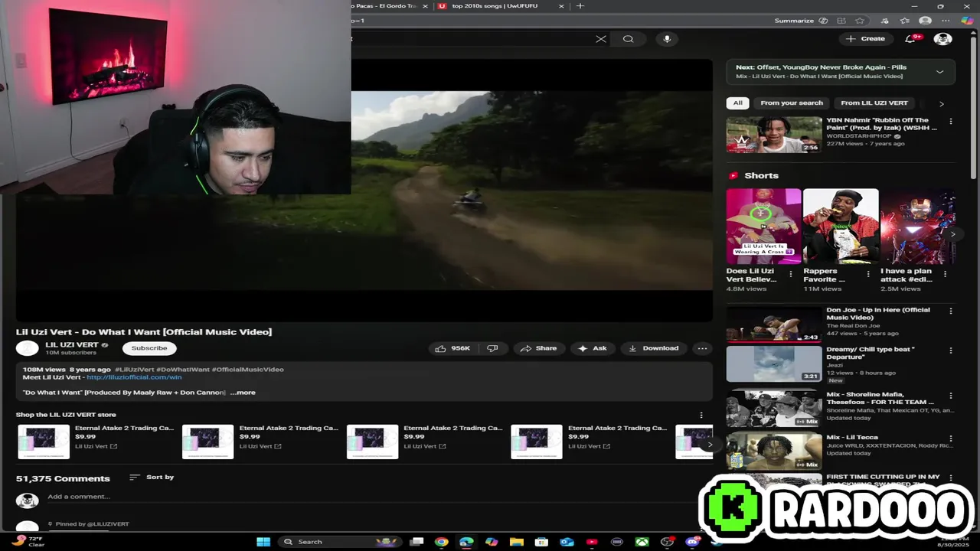Open the Edge browser profile icon
The image size is (980, 551).
point(925,21)
